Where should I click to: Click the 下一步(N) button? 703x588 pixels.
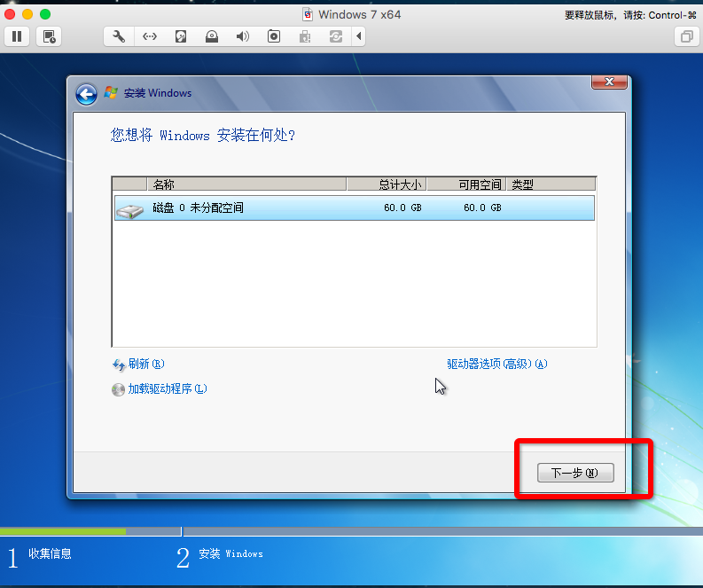[x=575, y=473]
